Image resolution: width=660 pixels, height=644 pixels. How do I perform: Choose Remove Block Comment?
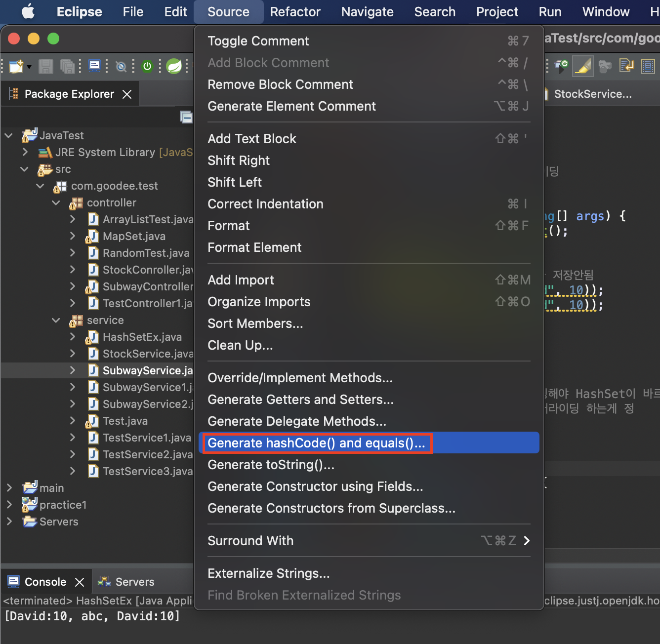coord(369,84)
